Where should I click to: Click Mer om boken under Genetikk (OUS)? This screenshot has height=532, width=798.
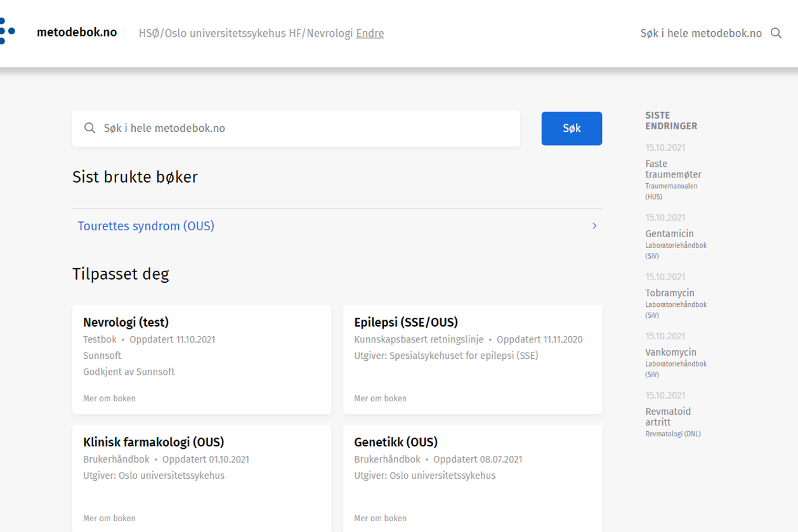point(380,518)
